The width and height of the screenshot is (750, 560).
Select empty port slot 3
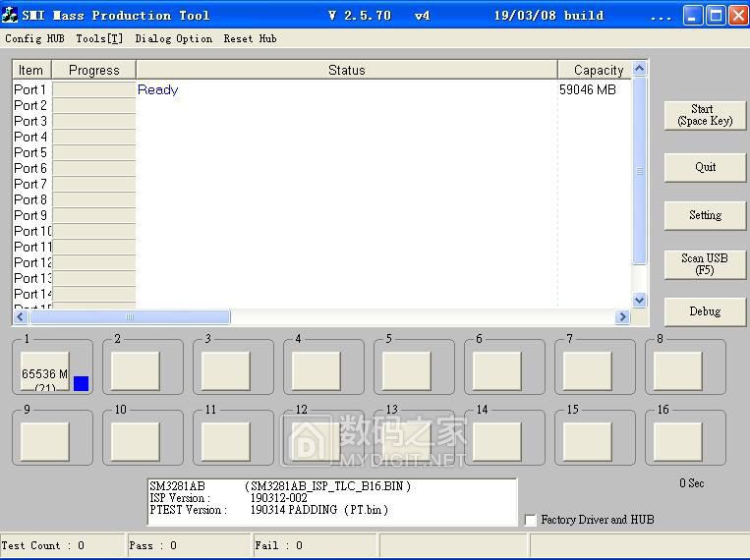226,371
